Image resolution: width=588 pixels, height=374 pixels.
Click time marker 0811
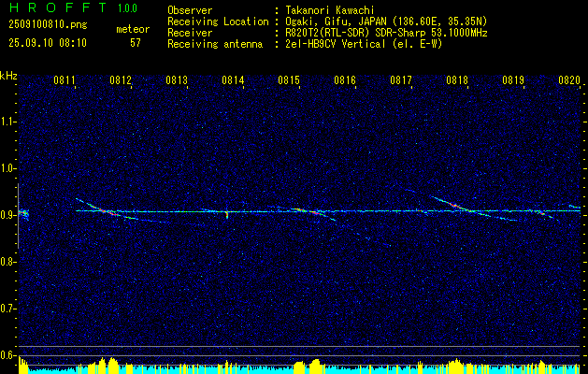click(x=65, y=79)
